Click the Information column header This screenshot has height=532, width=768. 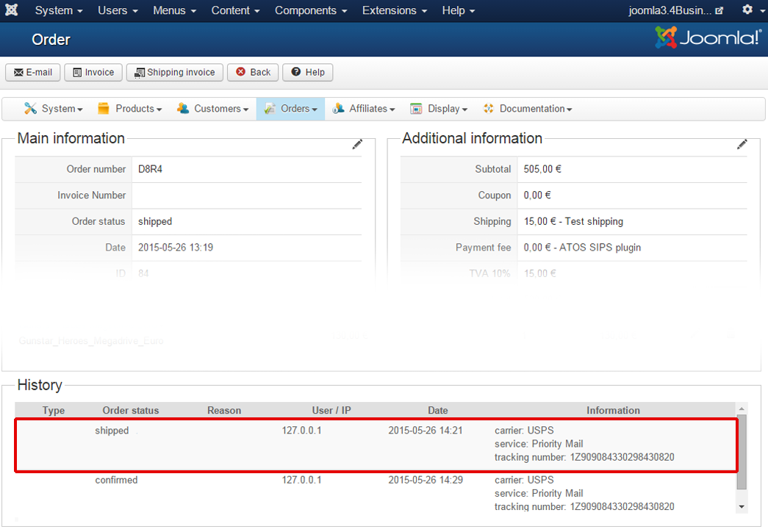click(x=613, y=411)
